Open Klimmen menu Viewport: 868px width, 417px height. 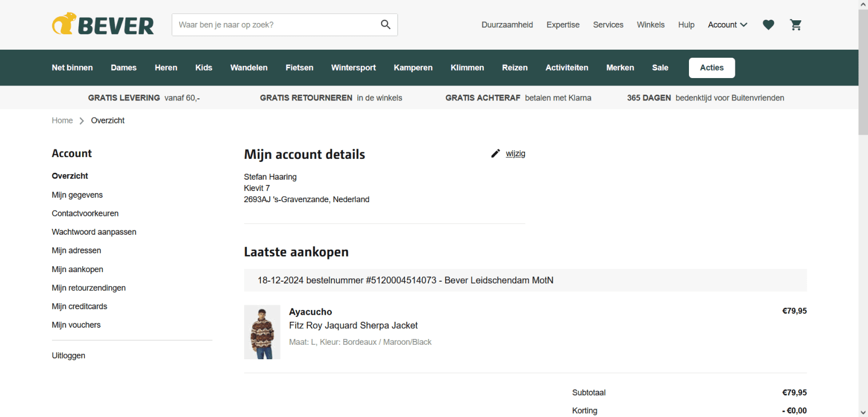click(x=467, y=67)
